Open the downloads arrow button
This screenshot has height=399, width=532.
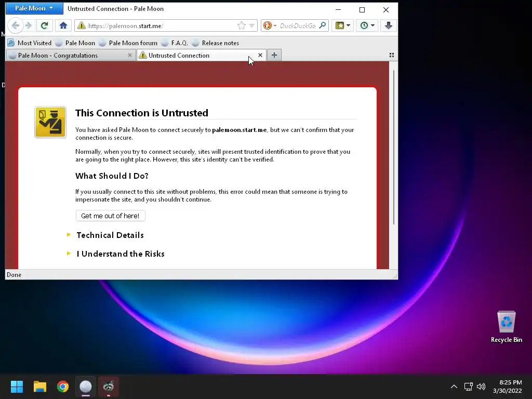click(389, 25)
